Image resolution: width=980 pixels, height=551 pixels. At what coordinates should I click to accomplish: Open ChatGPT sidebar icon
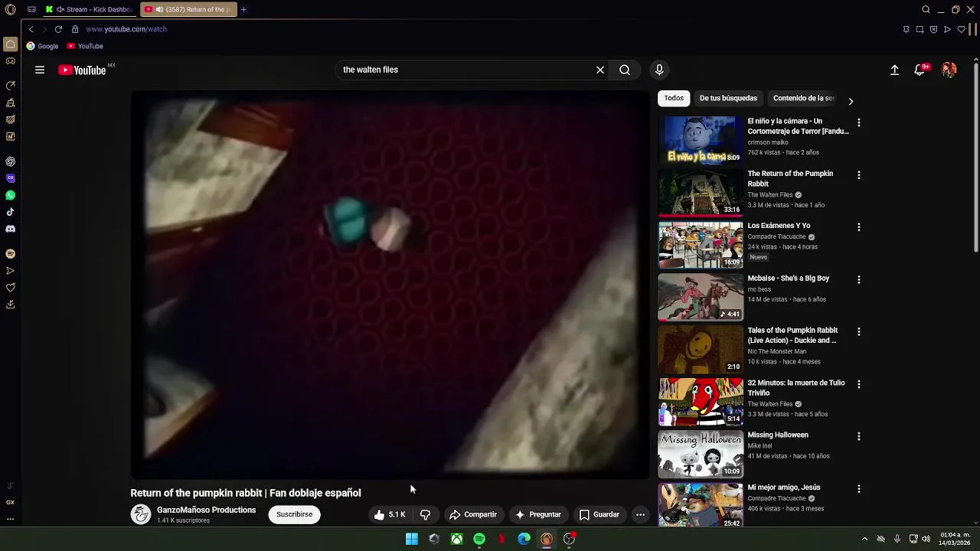click(x=11, y=161)
